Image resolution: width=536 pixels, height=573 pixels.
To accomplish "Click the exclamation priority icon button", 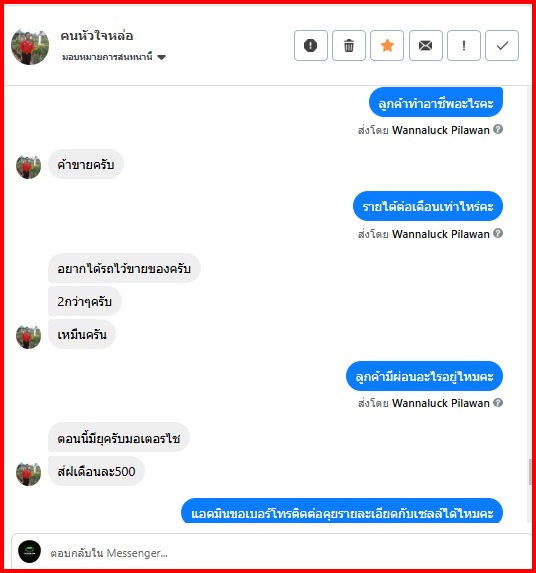I will tap(464, 46).
